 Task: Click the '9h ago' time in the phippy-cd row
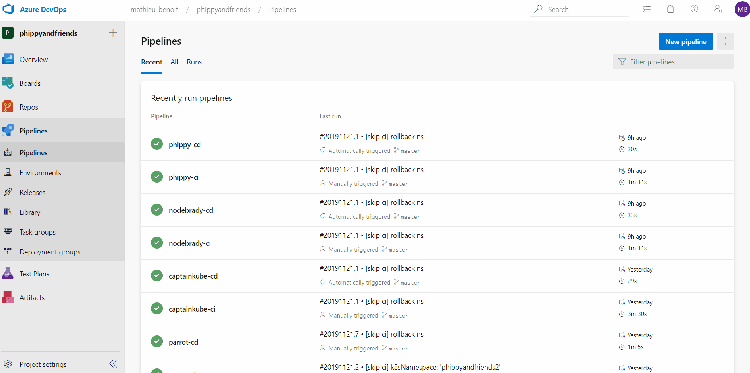click(636, 138)
